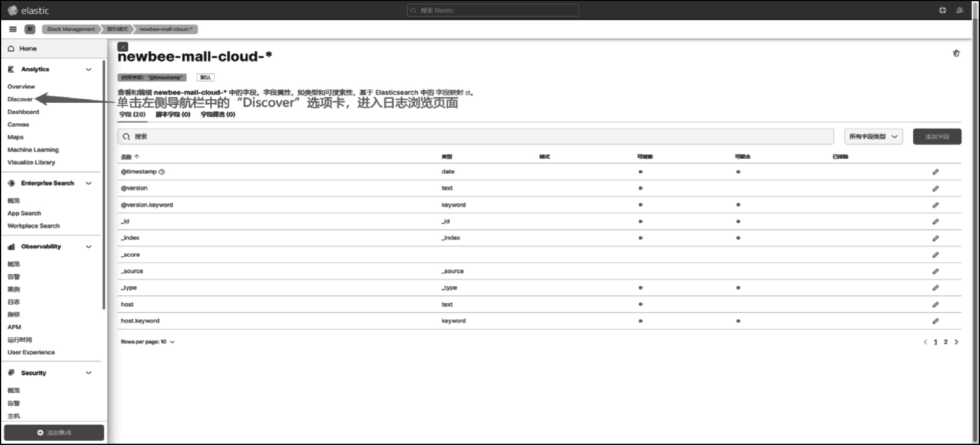This screenshot has height=445, width=980.
Task: Click previous page arrow in pagination
Action: pos(925,342)
